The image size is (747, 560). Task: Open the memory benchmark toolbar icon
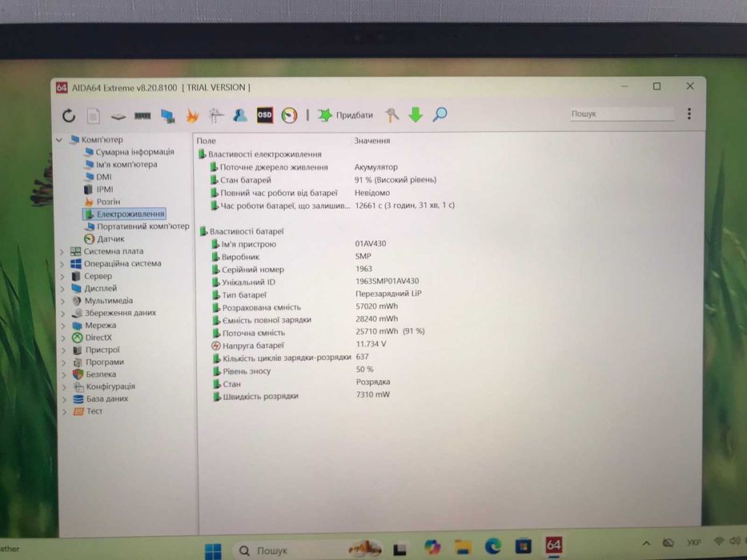(x=143, y=116)
